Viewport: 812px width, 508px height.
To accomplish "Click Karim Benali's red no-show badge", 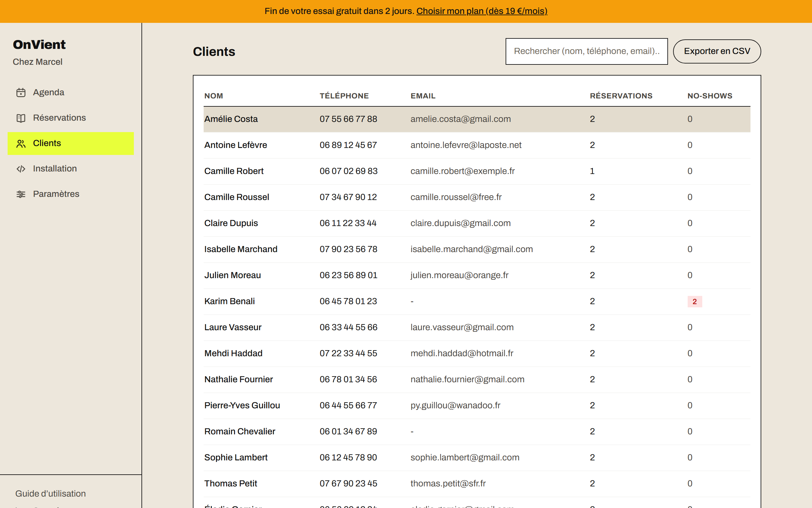I will tap(695, 301).
